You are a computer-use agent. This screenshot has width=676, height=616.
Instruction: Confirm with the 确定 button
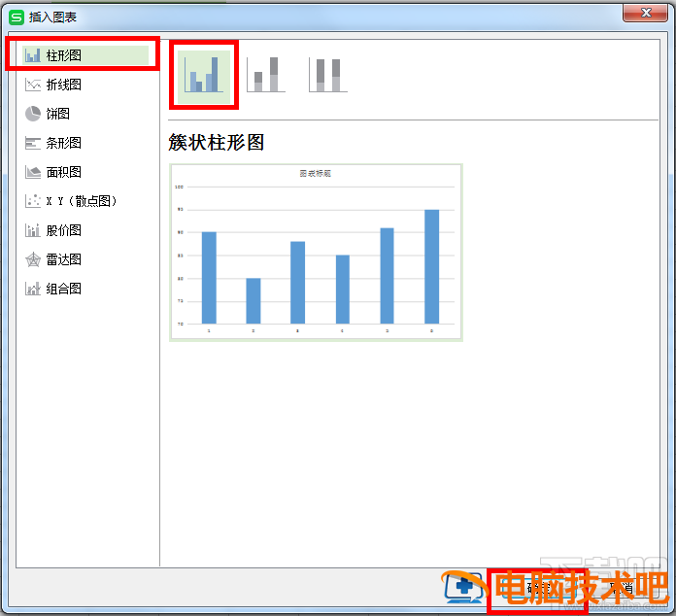tap(539, 588)
